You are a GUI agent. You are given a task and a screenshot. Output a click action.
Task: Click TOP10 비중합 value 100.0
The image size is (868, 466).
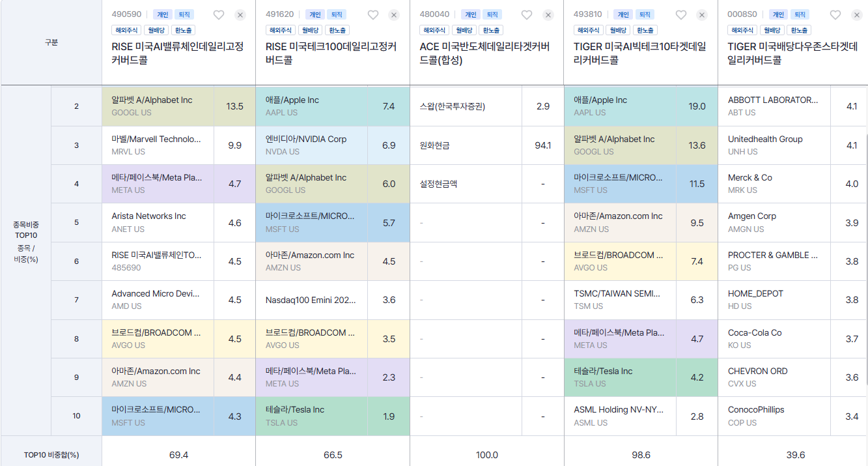[486, 455]
